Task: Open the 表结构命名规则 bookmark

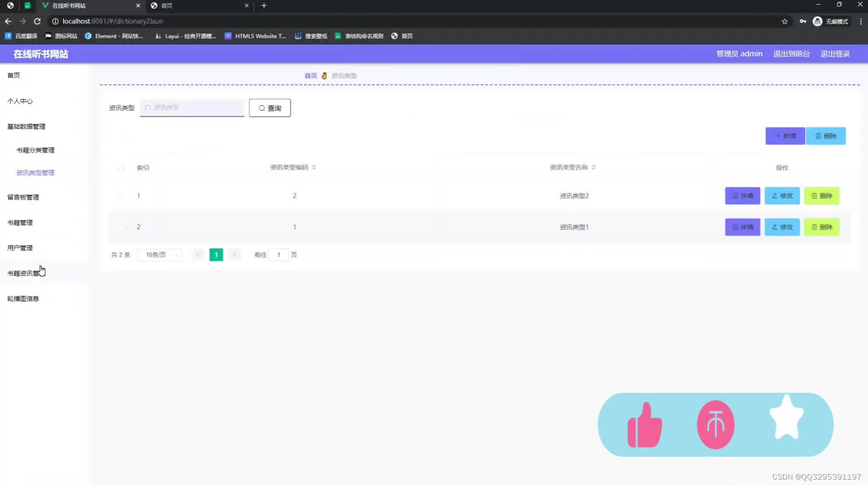Action: click(359, 36)
